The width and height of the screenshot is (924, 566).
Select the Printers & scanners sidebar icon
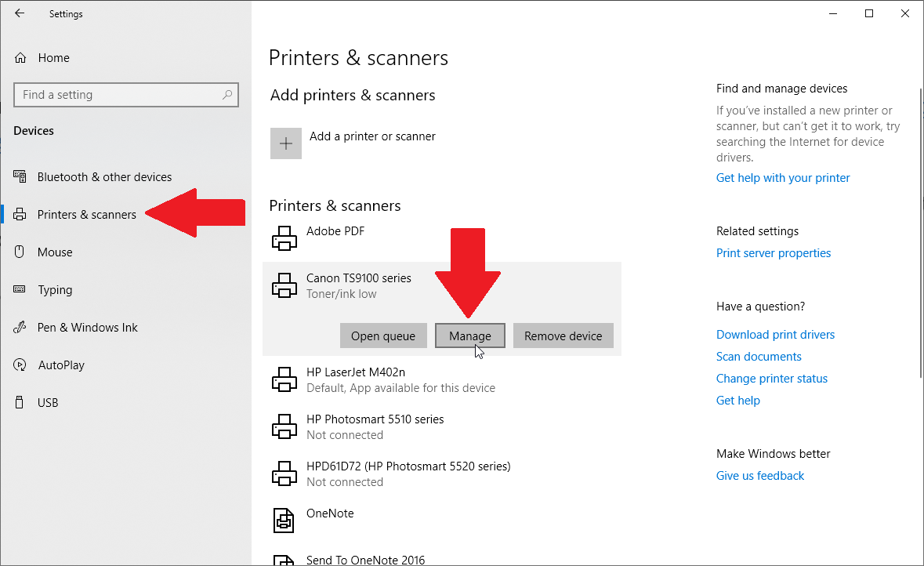tap(20, 214)
